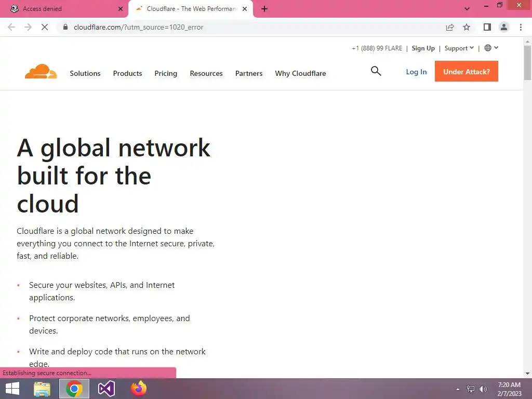Click the Log In link
This screenshot has height=399, width=532.
pos(416,72)
